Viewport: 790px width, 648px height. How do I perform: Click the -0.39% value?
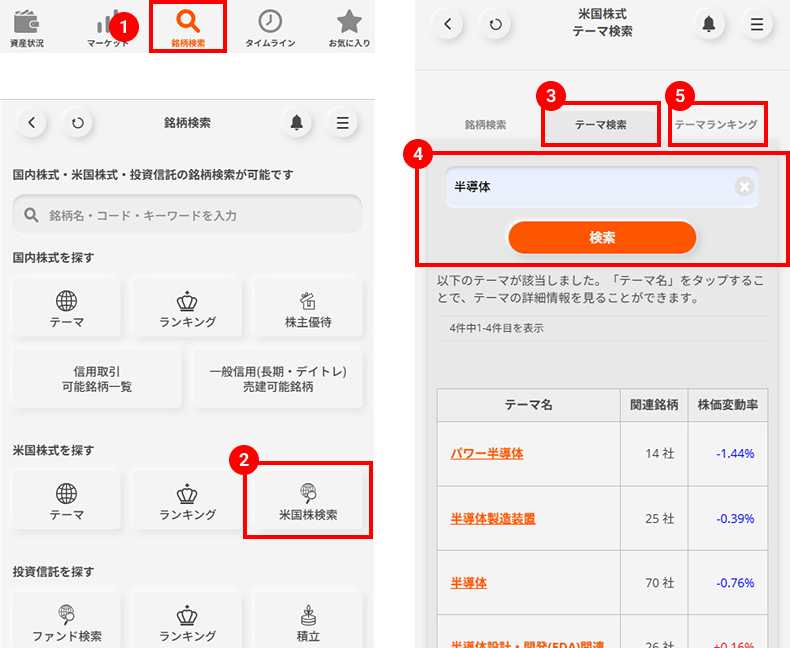pos(735,519)
